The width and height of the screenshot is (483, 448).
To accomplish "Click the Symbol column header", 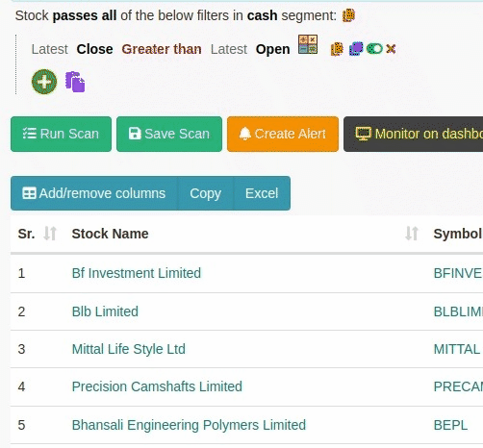I will pyautogui.click(x=458, y=234).
